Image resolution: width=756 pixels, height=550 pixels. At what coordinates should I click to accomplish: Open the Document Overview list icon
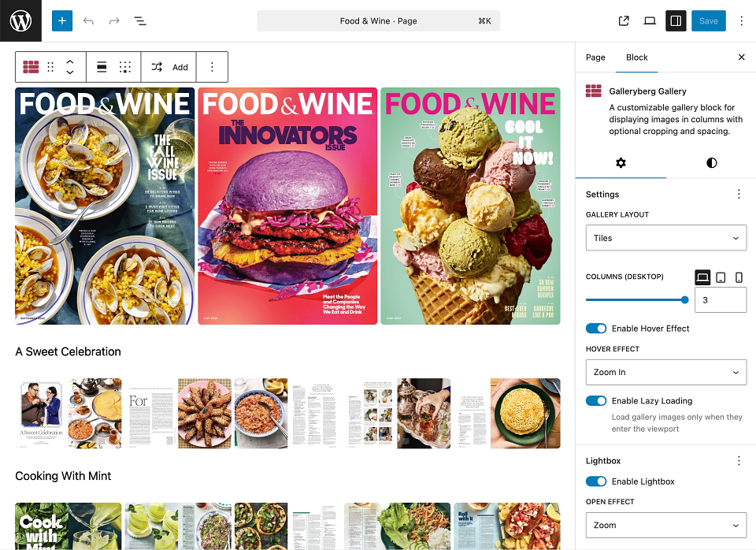[140, 20]
